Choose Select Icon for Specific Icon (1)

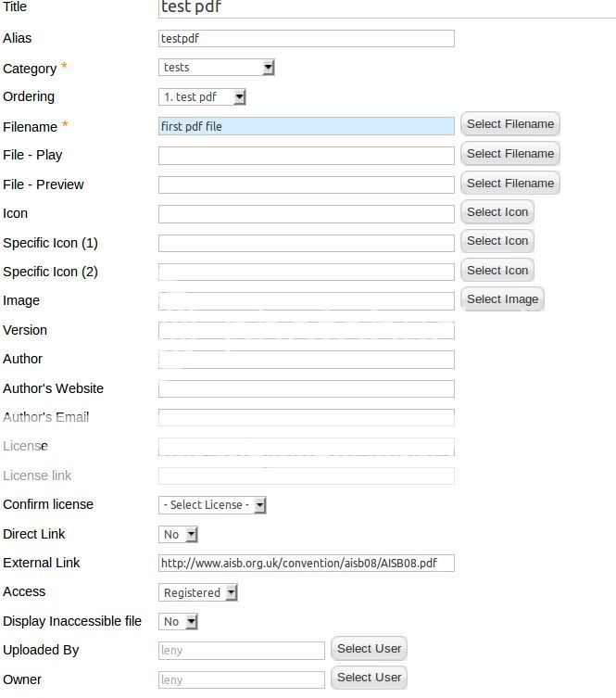point(497,241)
